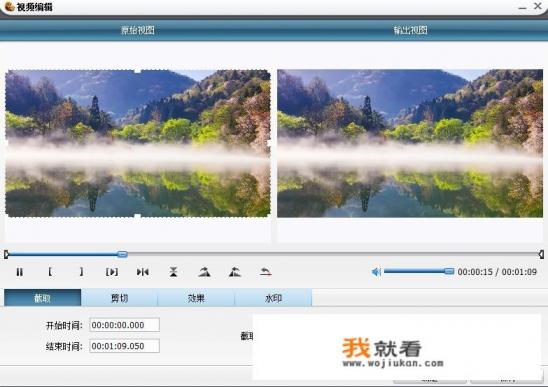This screenshot has width=548, height=387.
Task: Click the 开始时间 label
Action: pos(64,325)
